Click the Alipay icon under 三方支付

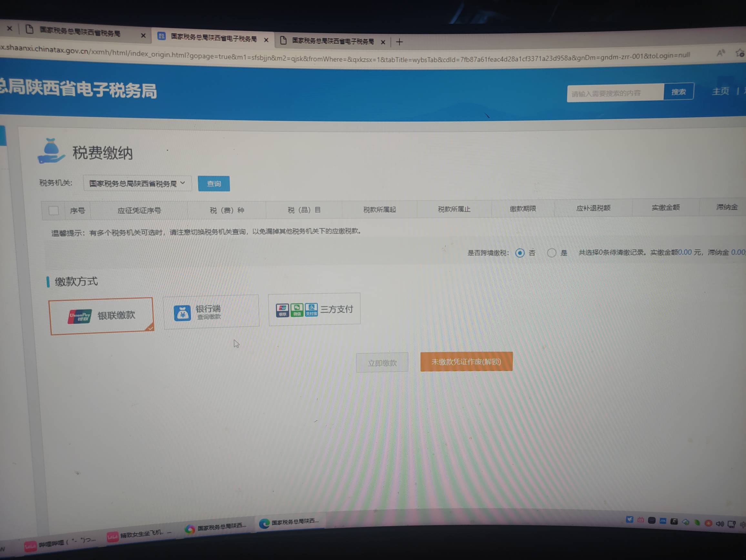(311, 310)
